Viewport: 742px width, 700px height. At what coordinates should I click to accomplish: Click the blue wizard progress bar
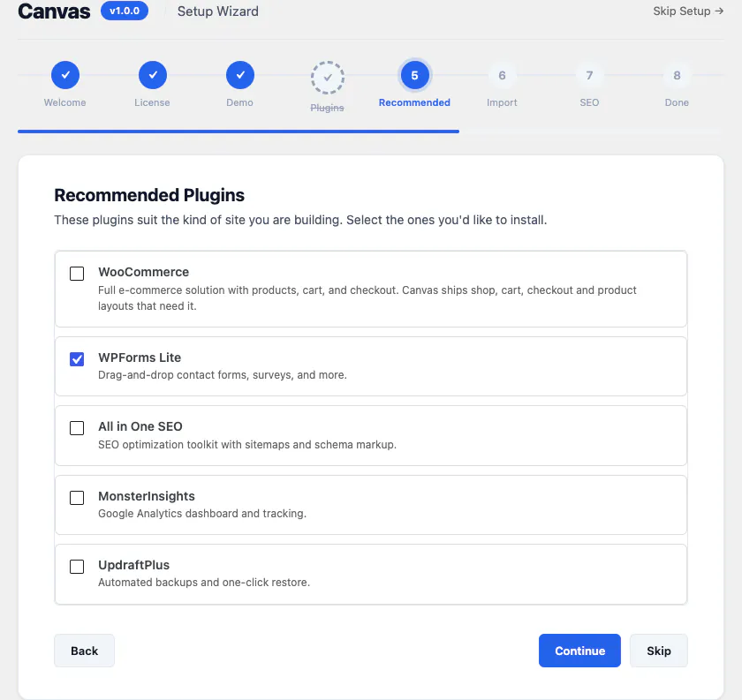238,132
